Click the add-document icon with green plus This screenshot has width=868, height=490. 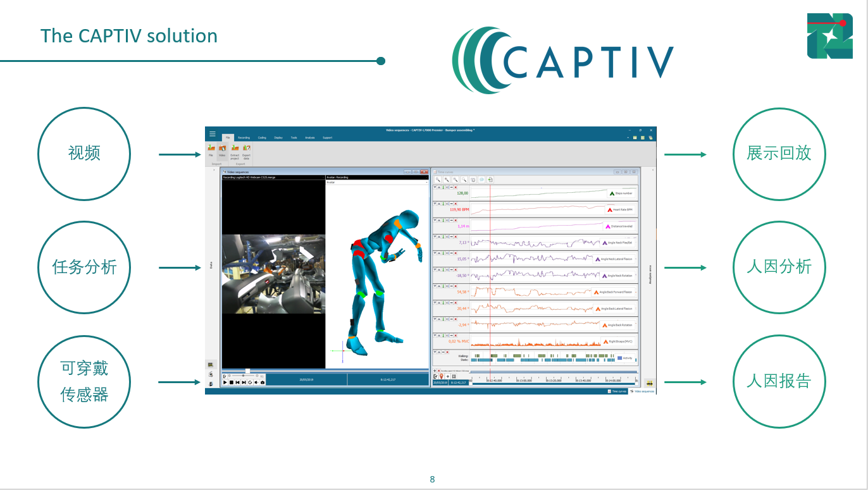pos(490,180)
